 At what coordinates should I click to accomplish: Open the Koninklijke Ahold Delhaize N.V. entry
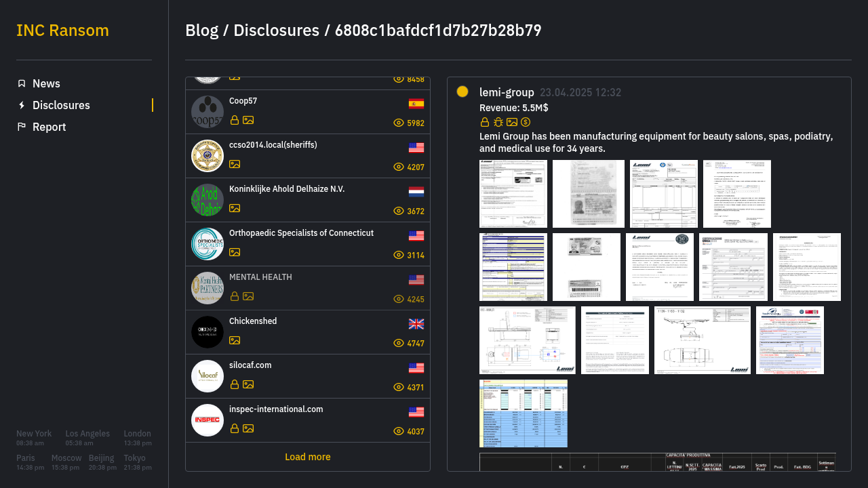[308, 200]
